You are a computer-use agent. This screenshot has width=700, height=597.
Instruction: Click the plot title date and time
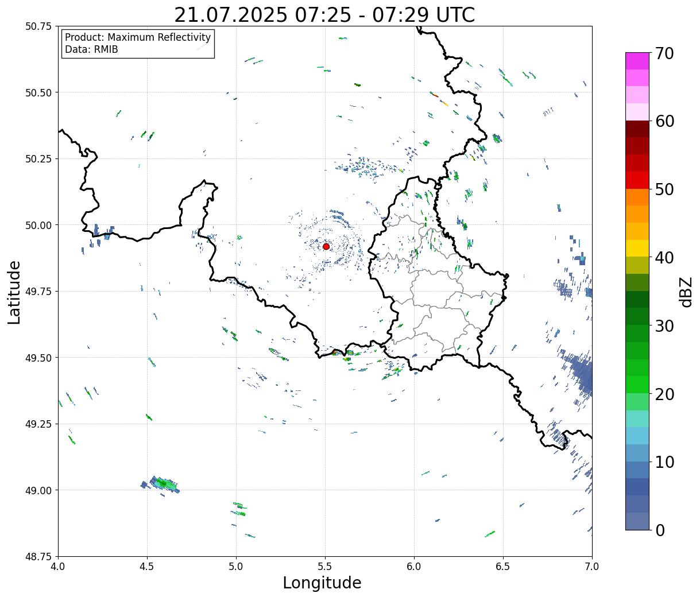point(324,14)
